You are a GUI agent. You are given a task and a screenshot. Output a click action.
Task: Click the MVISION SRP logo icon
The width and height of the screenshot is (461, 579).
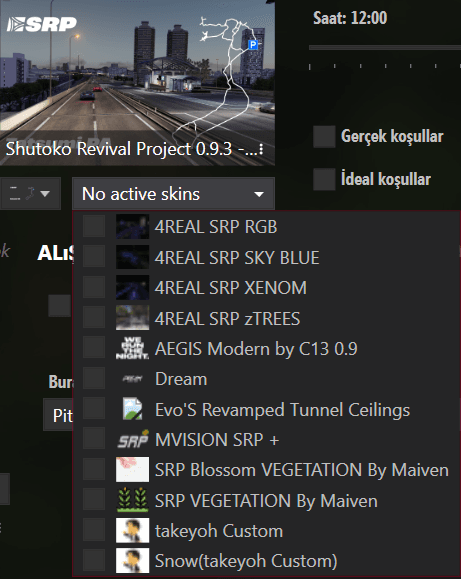133,439
